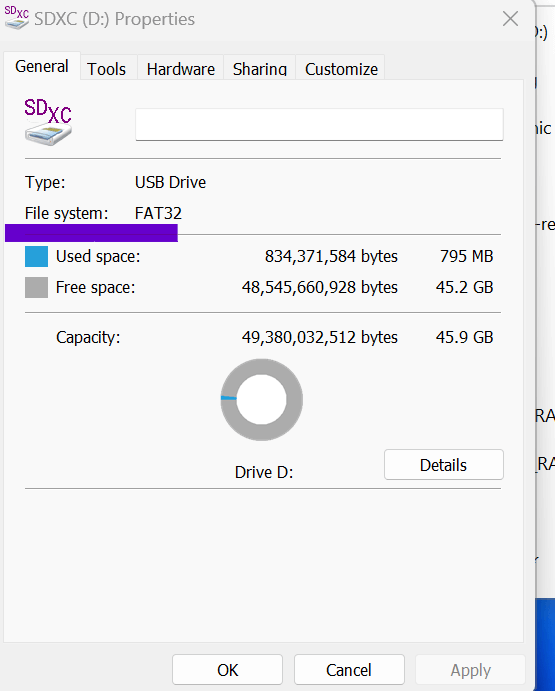
Task: Click the drive usage donut chart
Action: coord(261,399)
